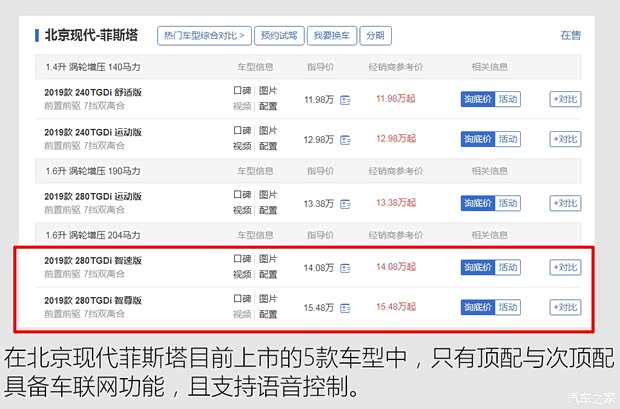Add 280TGDi 智速版 to comparison
The image size is (620, 409).
click(565, 267)
